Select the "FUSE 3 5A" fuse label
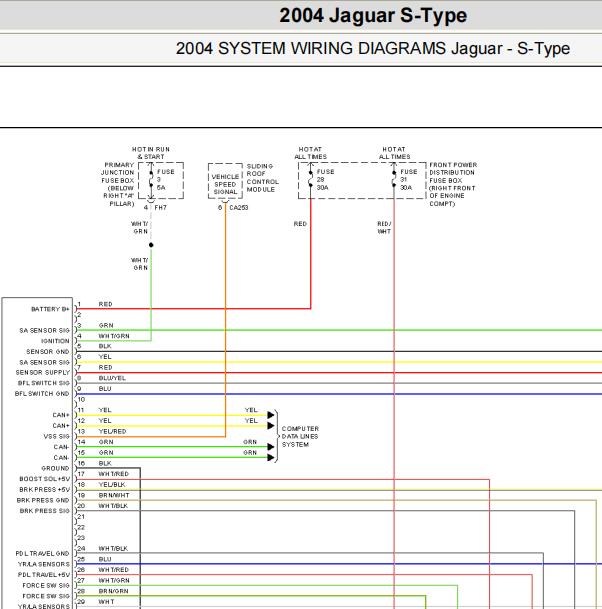 165,179
